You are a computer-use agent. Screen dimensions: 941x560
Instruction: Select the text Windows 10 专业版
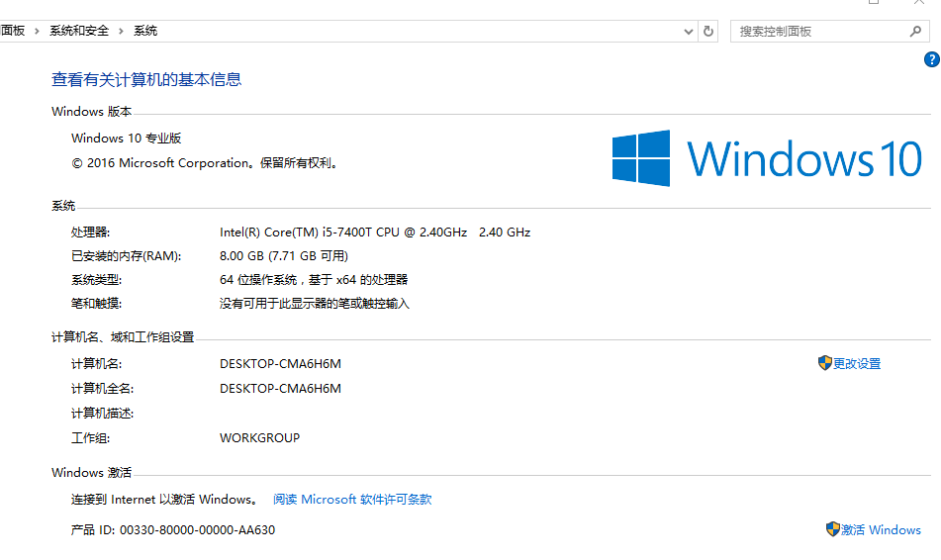pos(126,139)
